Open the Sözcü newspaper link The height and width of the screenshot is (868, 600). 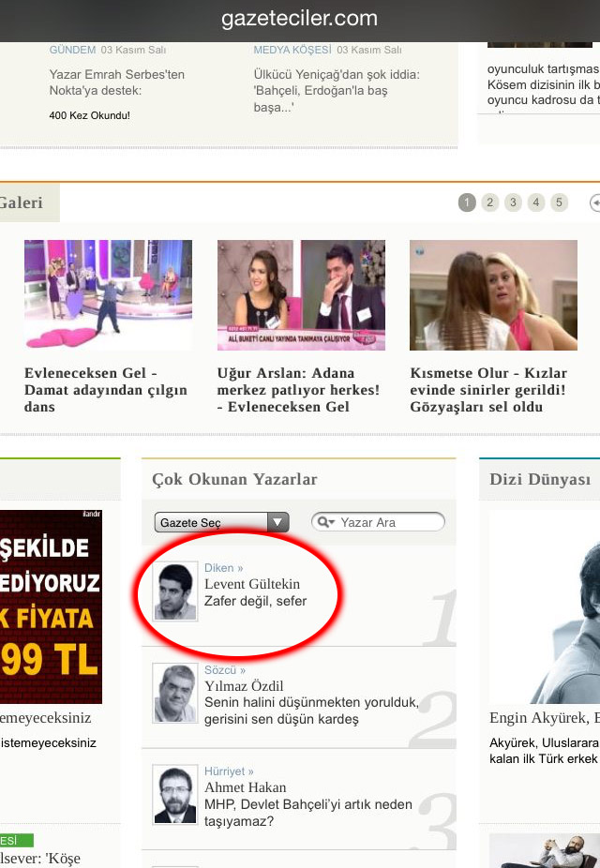tap(225, 670)
